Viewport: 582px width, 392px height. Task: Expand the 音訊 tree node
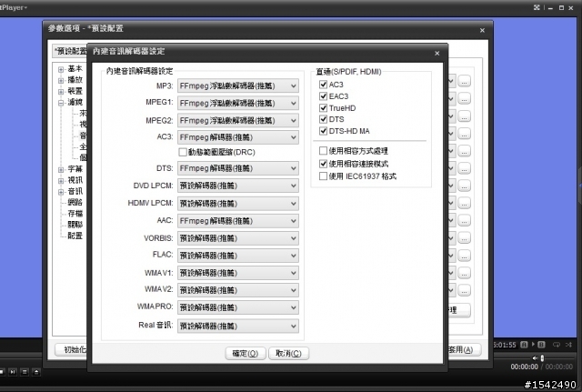pos(61,192)
